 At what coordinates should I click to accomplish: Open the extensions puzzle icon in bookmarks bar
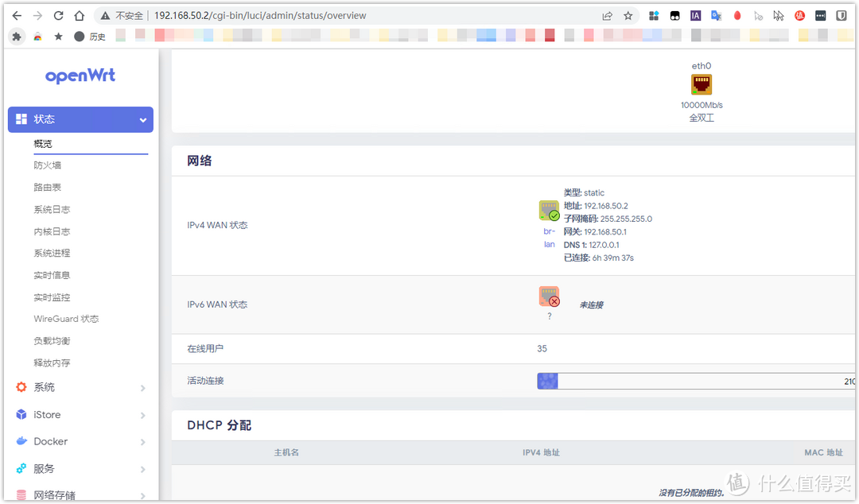pos(17,37)
